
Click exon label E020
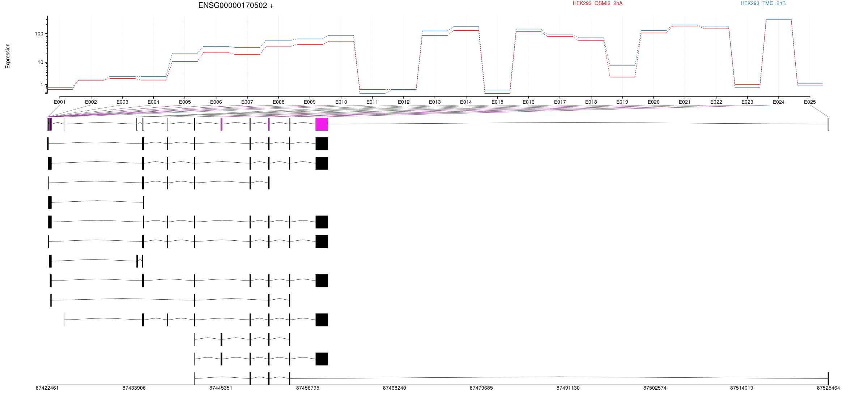point(654,102)
